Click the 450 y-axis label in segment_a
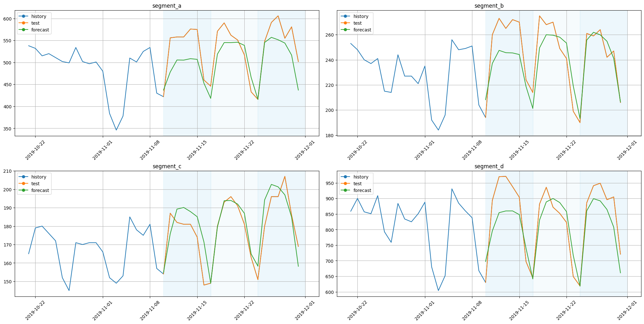644x324 pixels. tap(8, 85)
